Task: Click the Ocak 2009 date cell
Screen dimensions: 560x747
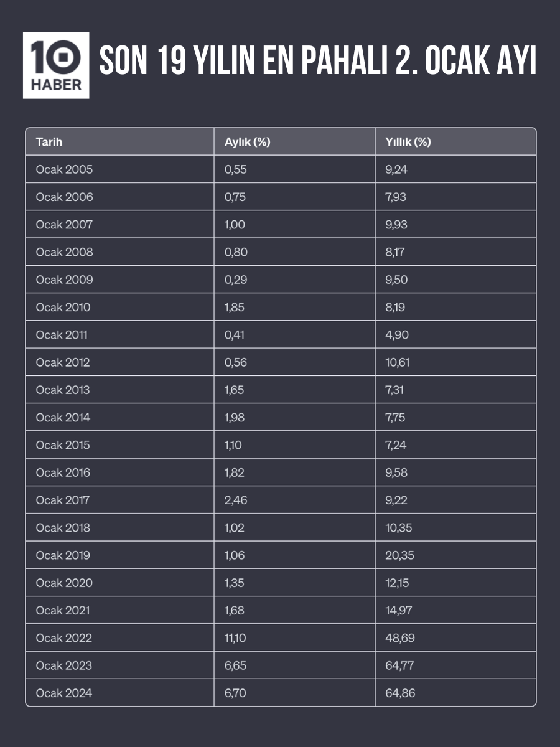Action: coord(64,280)
